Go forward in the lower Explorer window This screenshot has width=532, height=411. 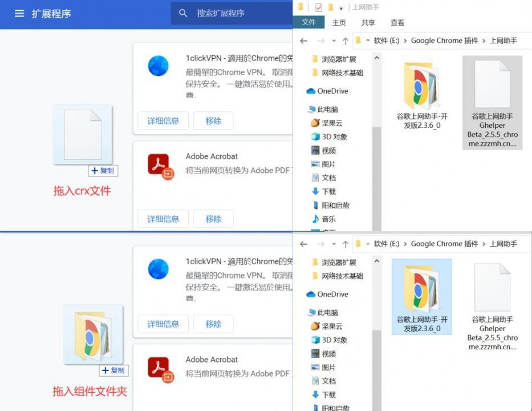(320, 244)
